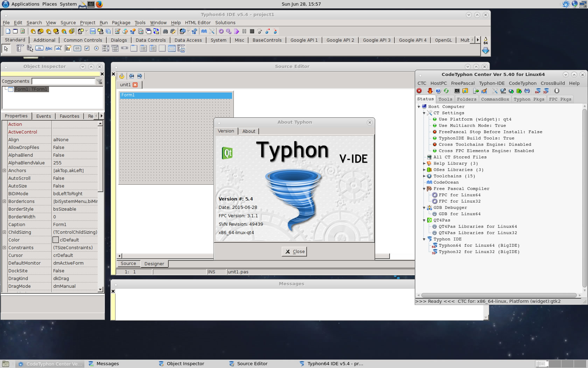This screenshot has width=588, height=368.
Task: Click the New Form toolbar icon
Action: click(x=15, y=31)
